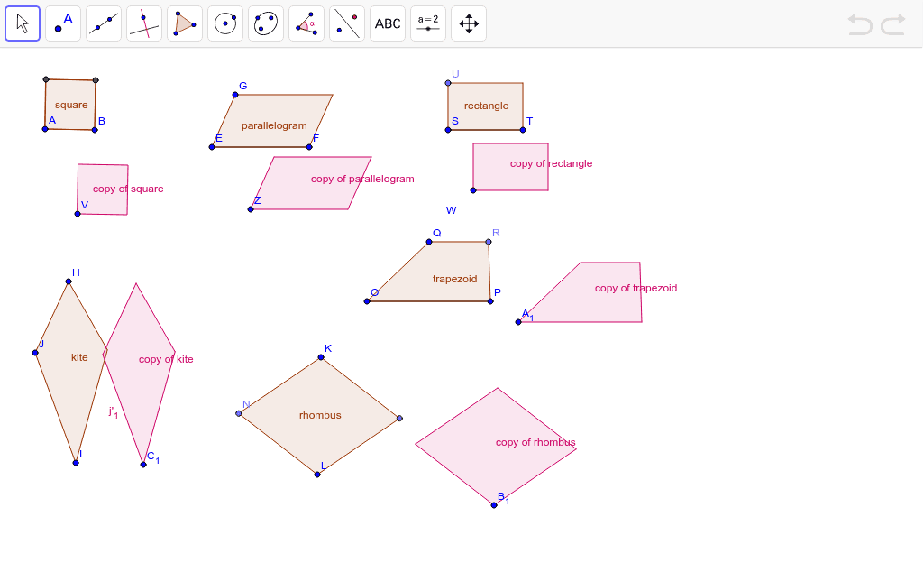Activate the Polygon tool
This screenshot has height=563, width=924.
click(x=185, y=23)
